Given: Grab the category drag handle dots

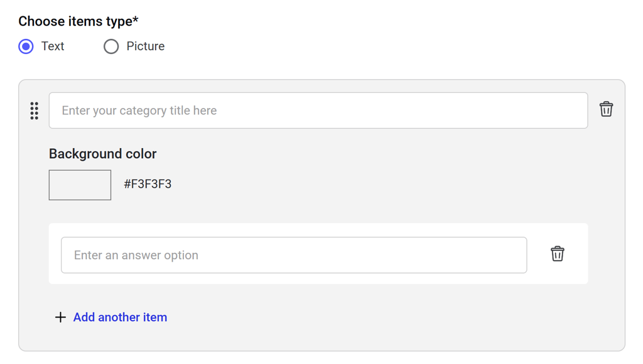Looking at the screenshot, I should coord(35,110).
